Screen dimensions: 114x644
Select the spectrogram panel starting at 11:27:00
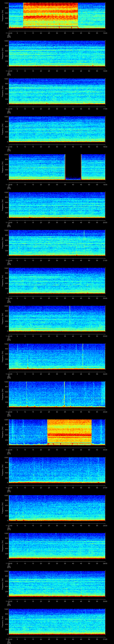[x=57, y=508]
